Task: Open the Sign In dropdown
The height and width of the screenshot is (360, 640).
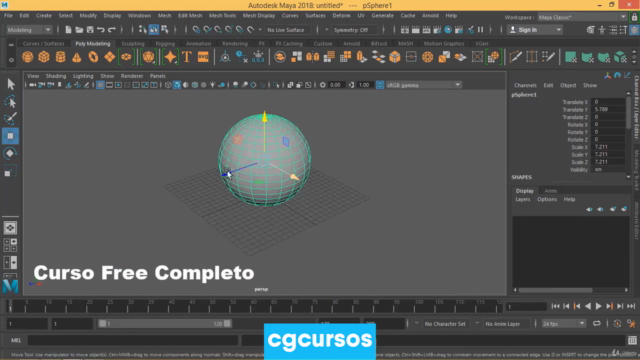Action: pos(535,30)
